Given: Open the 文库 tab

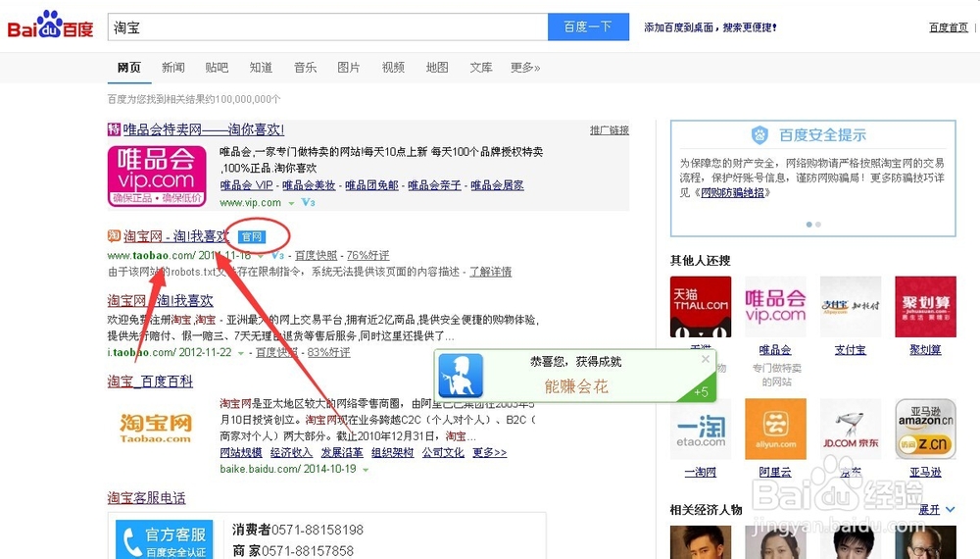Looking at the screenshot, I should coord(481,68).
